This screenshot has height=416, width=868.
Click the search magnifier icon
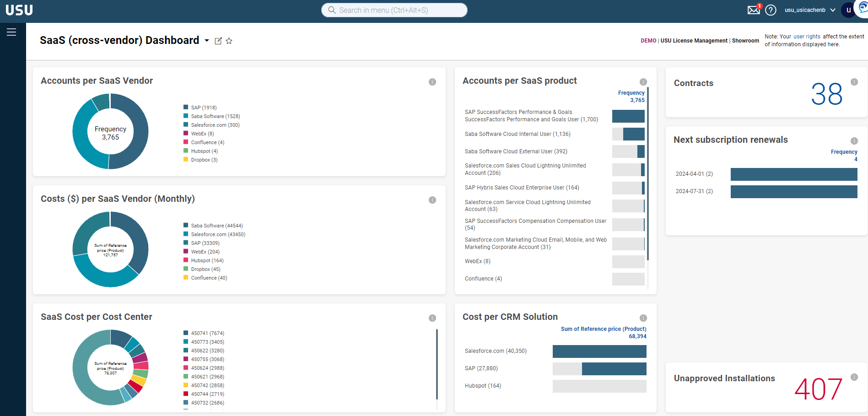[332, 10]
